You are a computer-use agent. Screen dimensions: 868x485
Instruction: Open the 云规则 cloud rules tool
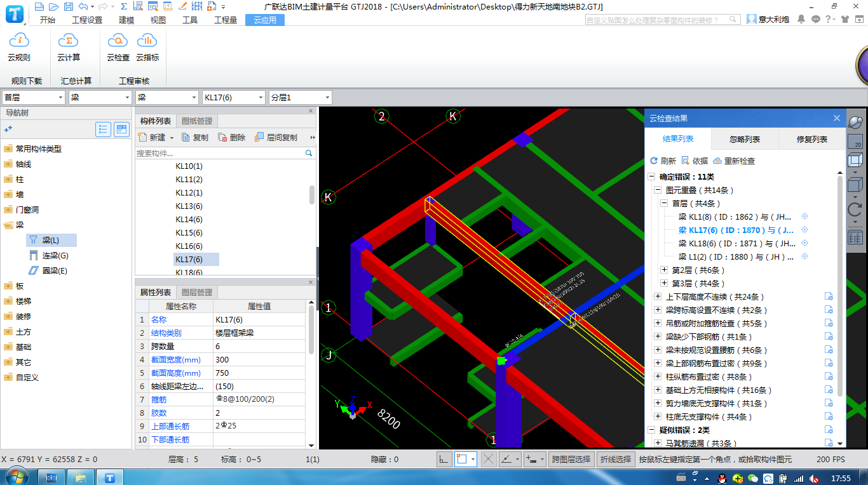click(x=19, y=48)
